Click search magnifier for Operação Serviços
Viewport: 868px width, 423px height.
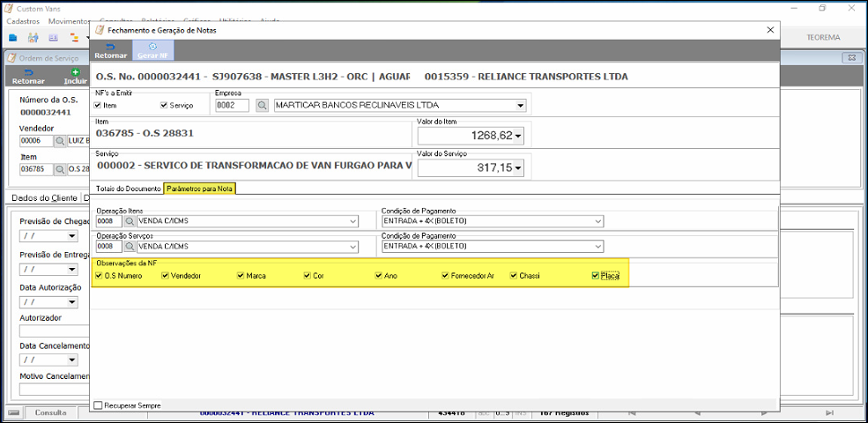(129, 247)
